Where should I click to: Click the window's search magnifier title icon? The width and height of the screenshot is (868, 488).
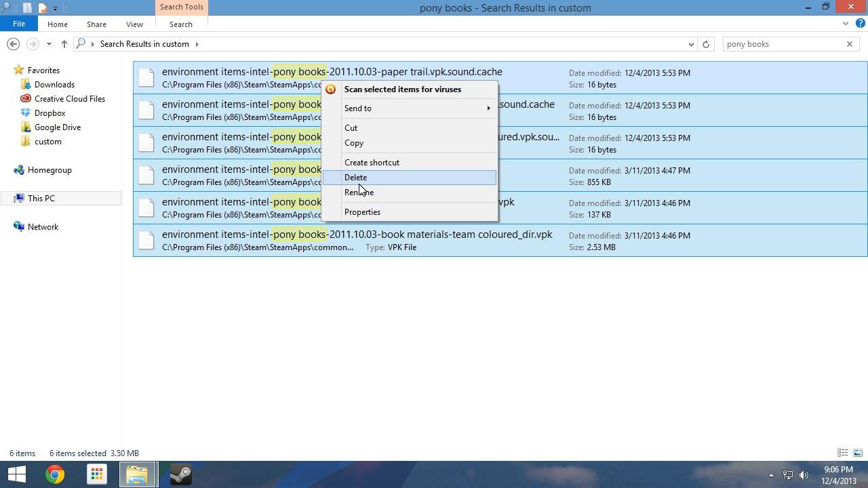point(6,7)
